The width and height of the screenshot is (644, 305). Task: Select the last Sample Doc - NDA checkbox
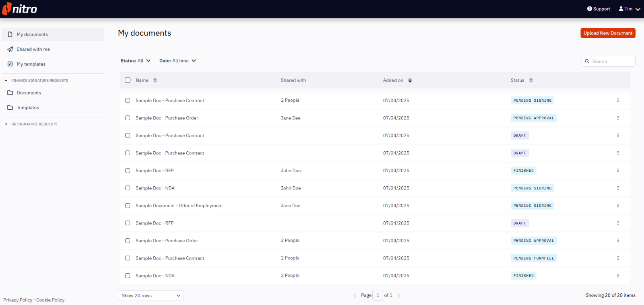click(128, 276)
